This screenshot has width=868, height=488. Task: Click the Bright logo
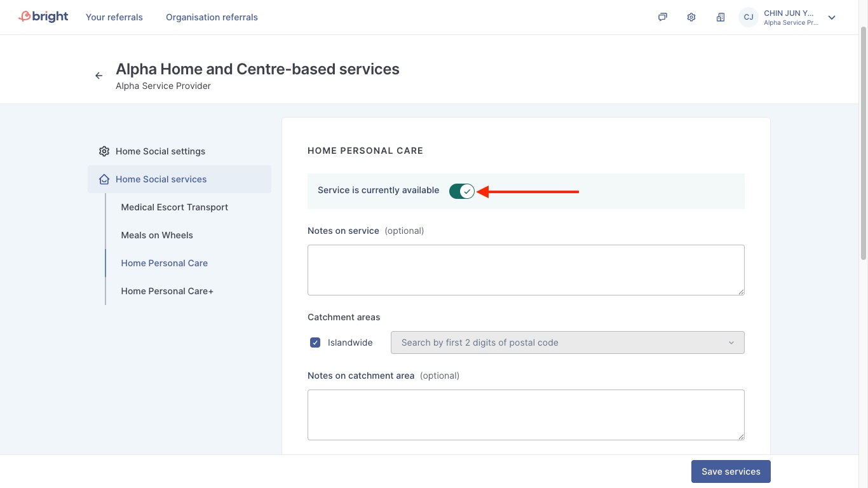[x=43, y=17]
